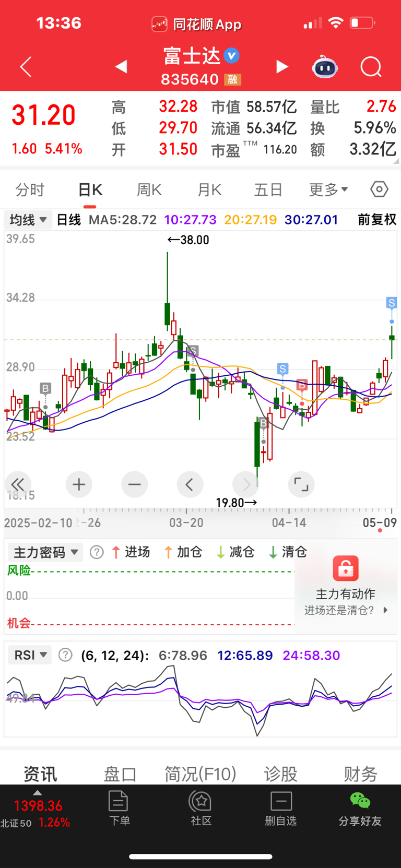Open 财务 tab
The image size is (401, 868).
click(x=360, y=774)
